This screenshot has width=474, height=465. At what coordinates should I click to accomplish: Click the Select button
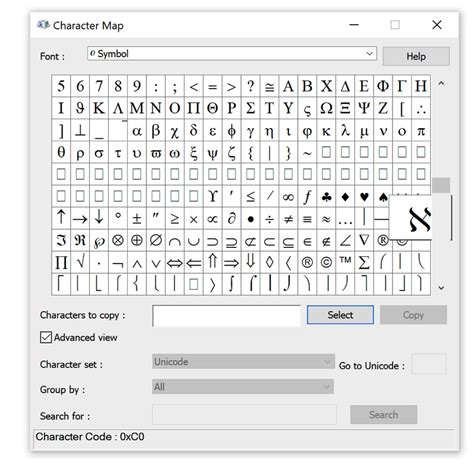tap(340, 315)
